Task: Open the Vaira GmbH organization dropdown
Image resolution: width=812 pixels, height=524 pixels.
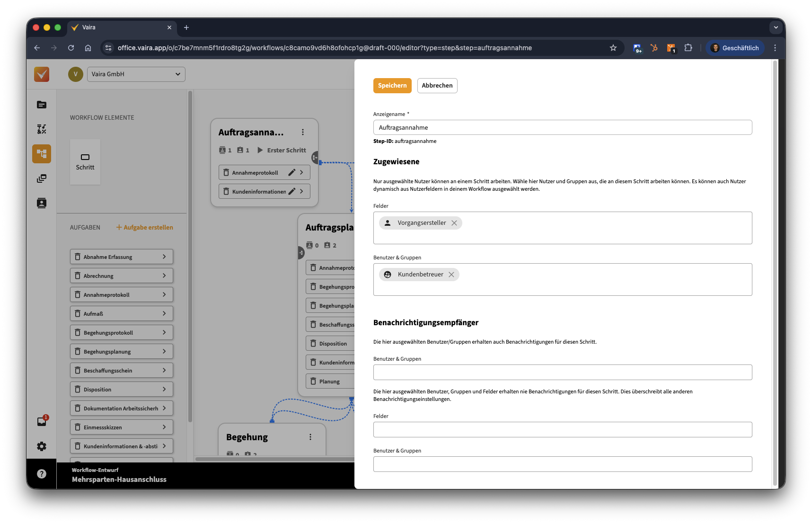Action: [x=136, y=74]
